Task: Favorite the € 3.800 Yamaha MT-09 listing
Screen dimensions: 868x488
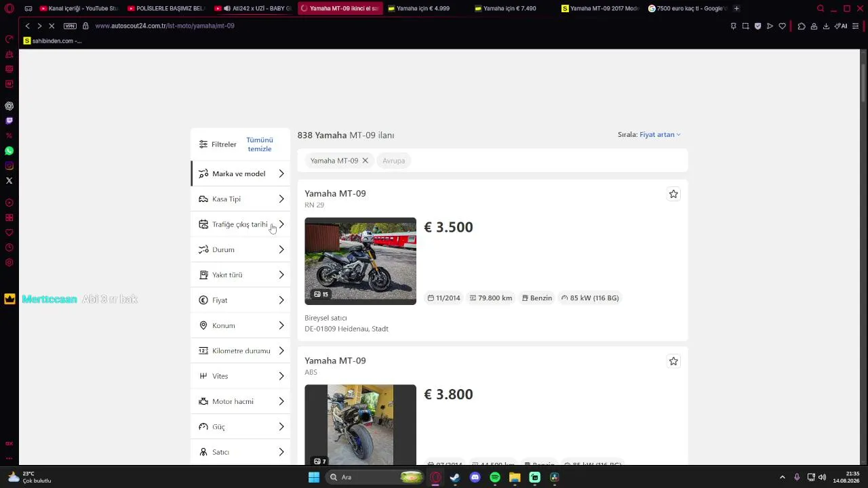Action: pyautogui.click(x=673, y=361)
